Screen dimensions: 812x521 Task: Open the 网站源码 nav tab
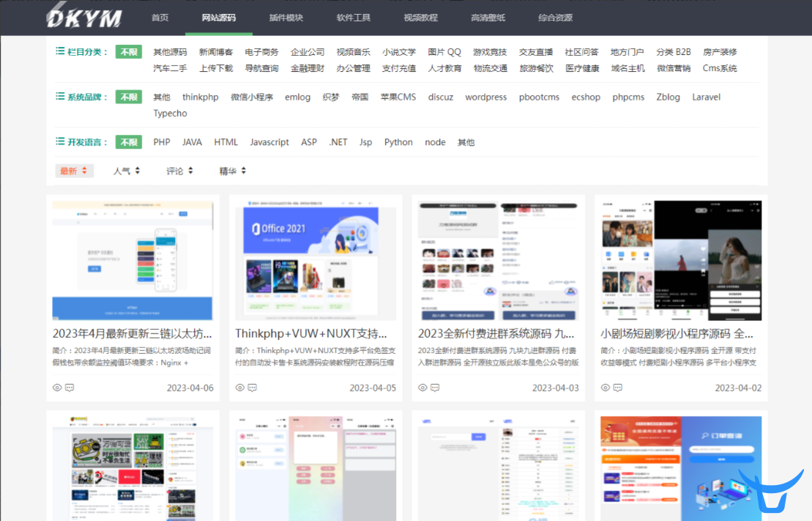tap(218, 18)
